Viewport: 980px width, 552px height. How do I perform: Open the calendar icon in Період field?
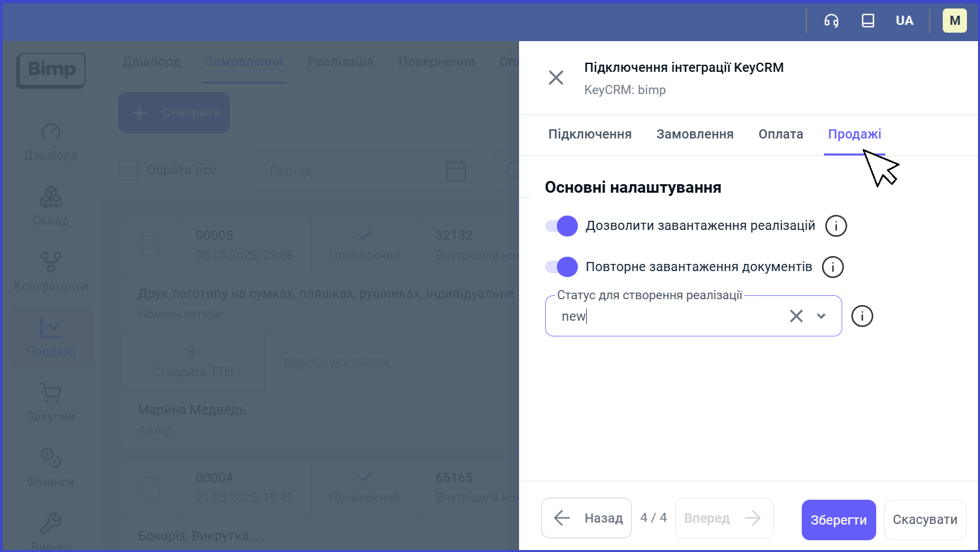[x=456, y=170]
